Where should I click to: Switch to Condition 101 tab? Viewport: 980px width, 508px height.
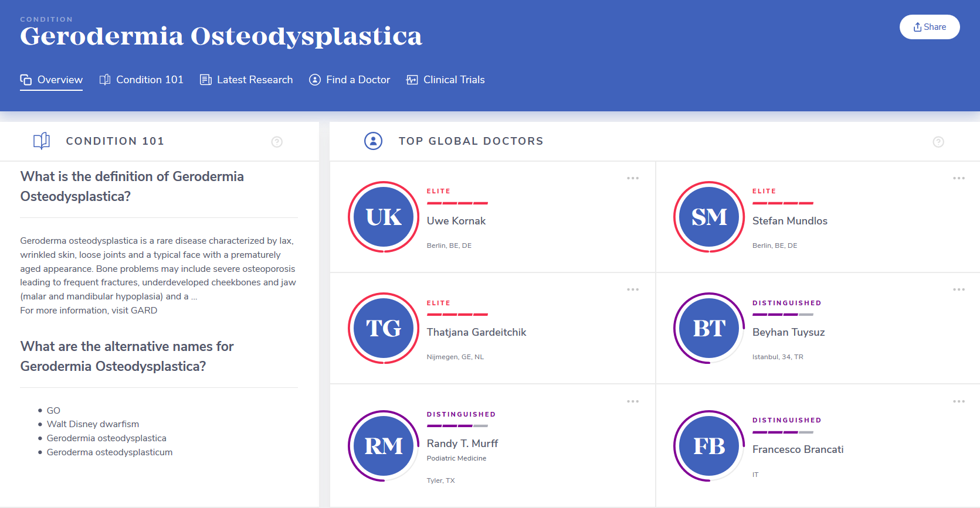(x=141, y=80)
